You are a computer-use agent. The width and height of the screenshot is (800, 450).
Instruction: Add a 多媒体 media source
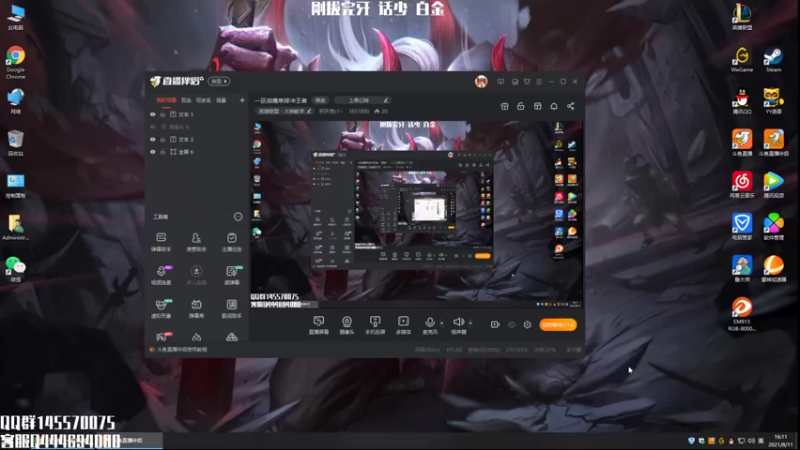pyautogui.click(x=403, y=325)
